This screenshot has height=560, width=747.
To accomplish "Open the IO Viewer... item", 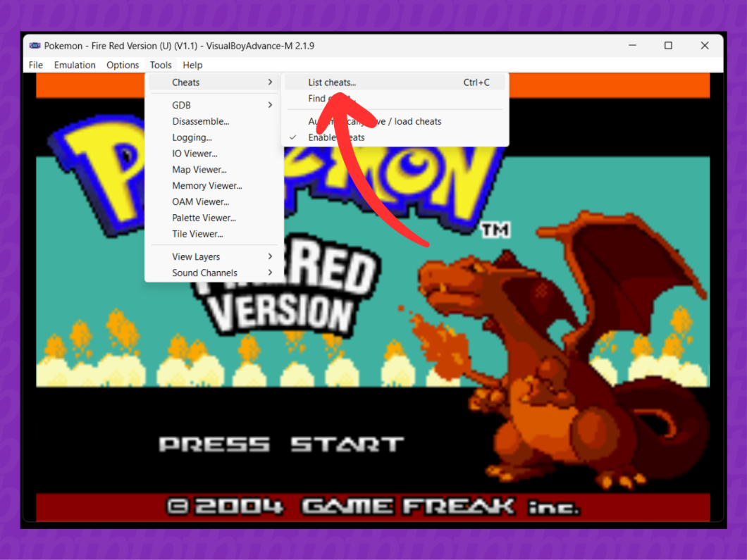I will tap(214, 154).
